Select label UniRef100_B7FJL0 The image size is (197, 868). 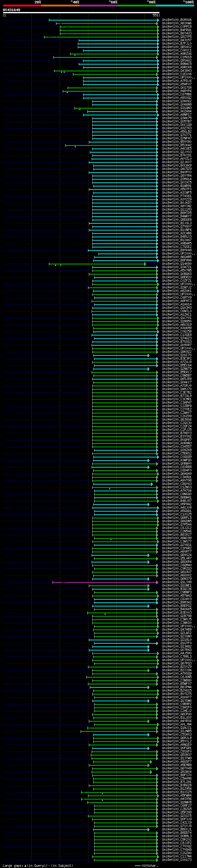[176, 43]
